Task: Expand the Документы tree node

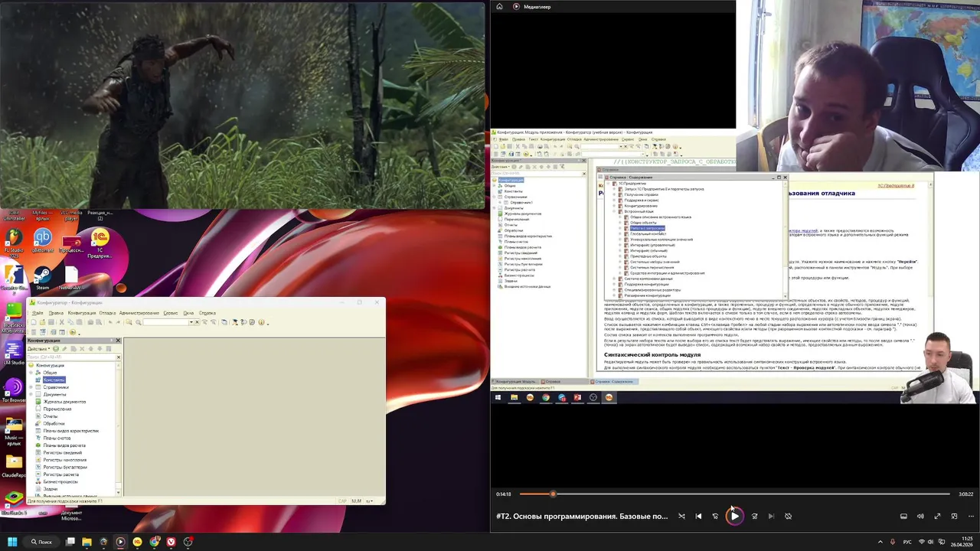Action: (31, 394)
